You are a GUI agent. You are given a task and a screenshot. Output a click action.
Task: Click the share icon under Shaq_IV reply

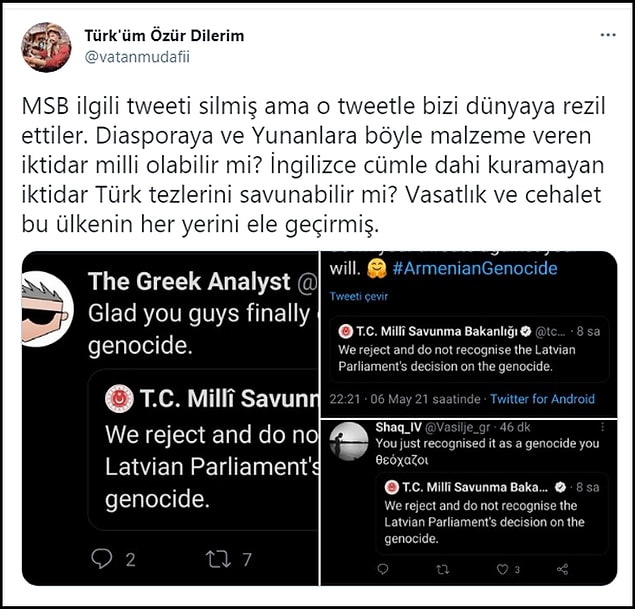point(563,569)
